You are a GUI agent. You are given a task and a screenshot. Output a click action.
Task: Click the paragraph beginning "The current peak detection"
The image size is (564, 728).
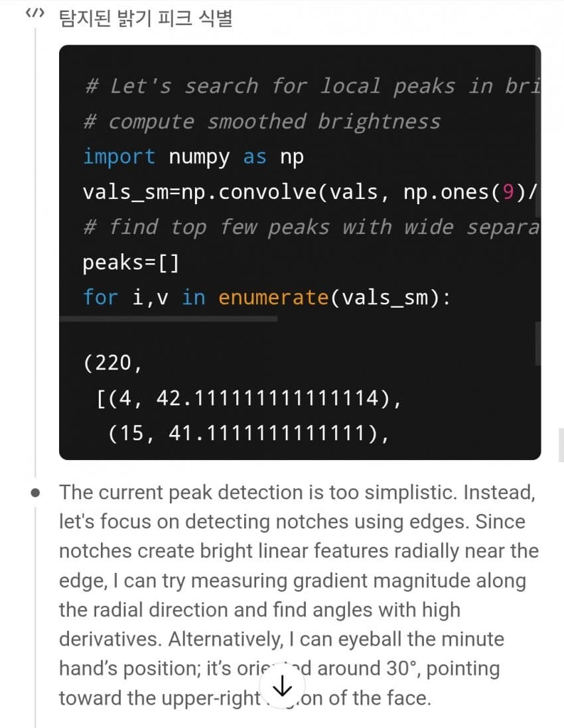(x=299, y=595)
